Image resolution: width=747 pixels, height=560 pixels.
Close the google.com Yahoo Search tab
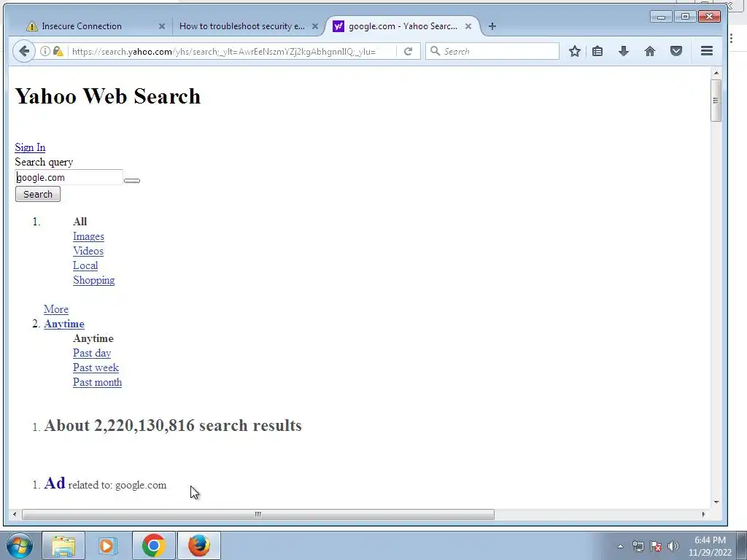pyautogui.click(x=468, y=26)
